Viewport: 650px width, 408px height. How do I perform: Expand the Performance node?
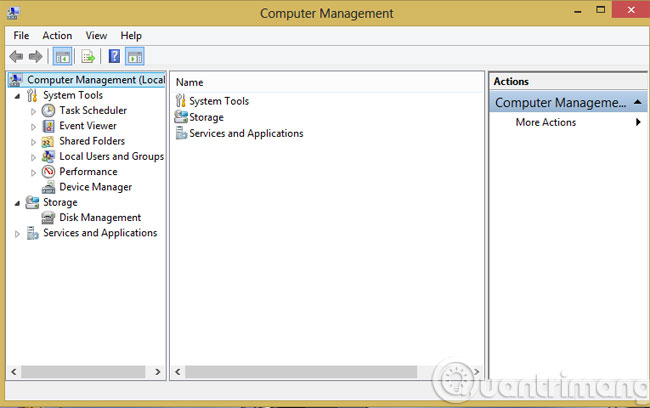point(33,172)
